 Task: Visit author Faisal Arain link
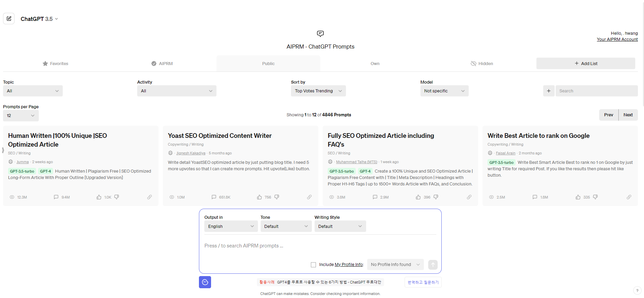pyautogui.click(x=505, y=153)
